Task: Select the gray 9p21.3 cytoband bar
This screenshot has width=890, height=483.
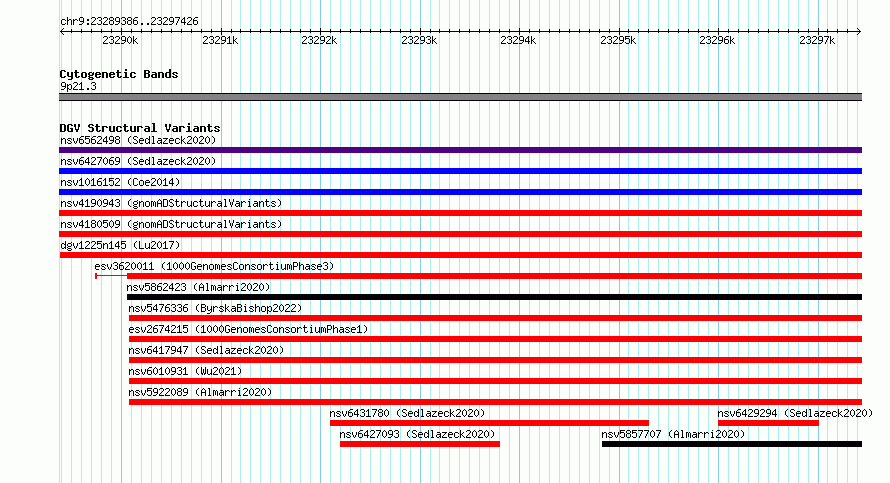Action: pyautogui.click(x=460, y=97)
